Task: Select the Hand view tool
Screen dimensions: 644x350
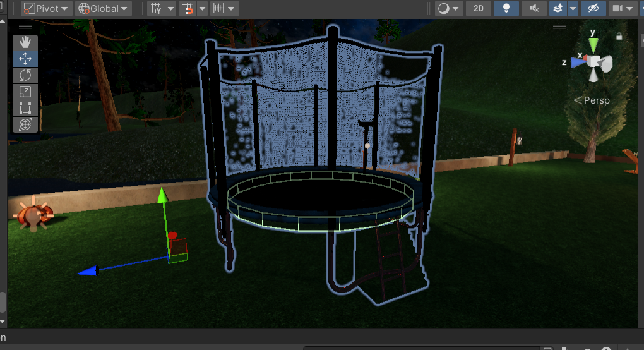Action: [x=25, y=42]
